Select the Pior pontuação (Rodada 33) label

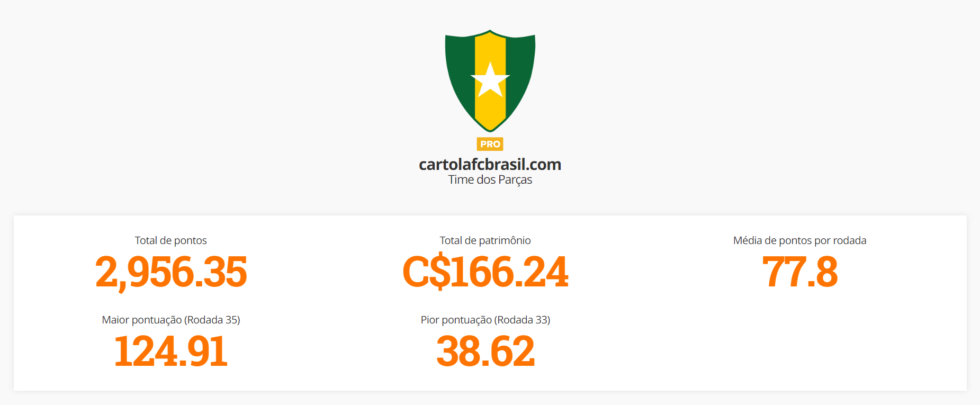(485, 320)
